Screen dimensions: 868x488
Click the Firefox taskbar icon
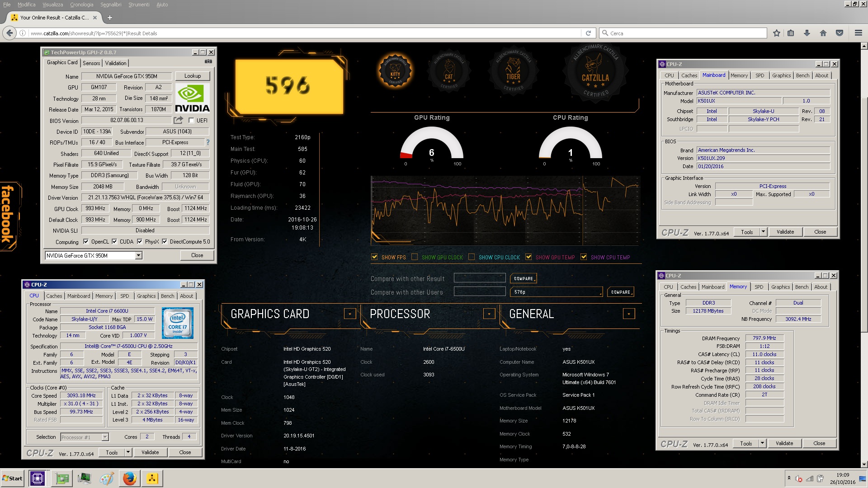tap(129, 478)
